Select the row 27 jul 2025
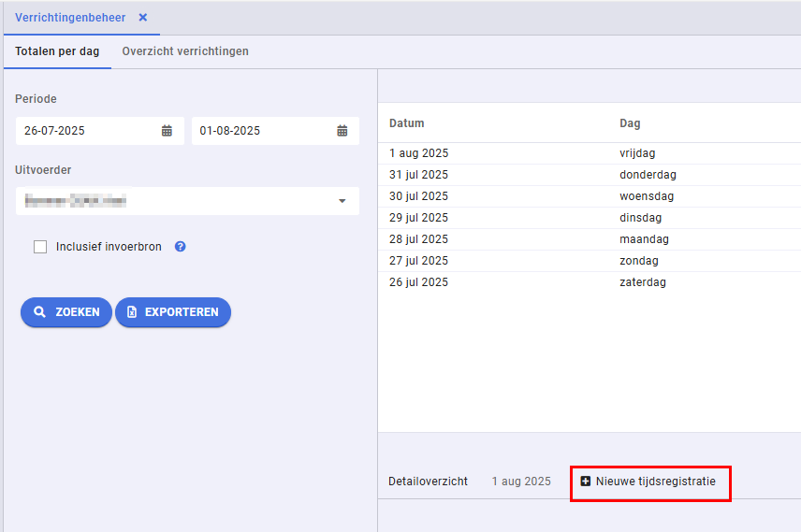 [590, 260]
